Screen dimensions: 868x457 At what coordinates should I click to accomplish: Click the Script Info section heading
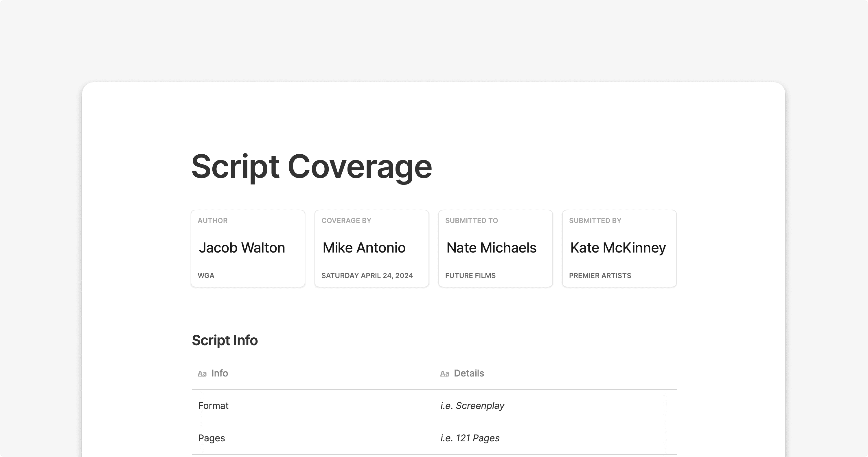click(x=225, y=340)
